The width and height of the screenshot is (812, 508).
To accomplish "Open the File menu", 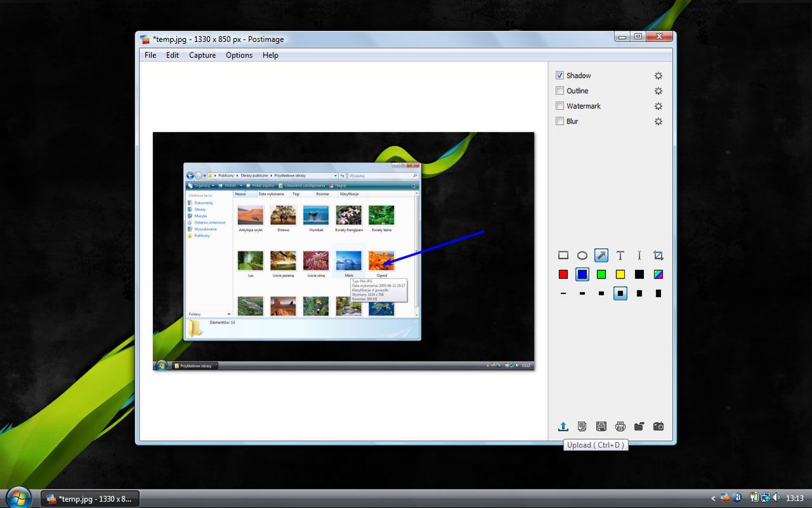I will [150, 55].
